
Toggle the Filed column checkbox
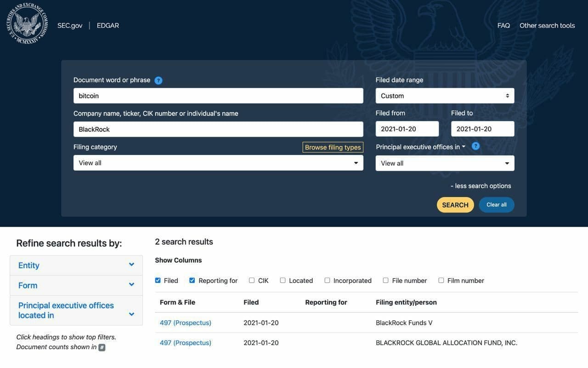point(158,281)
